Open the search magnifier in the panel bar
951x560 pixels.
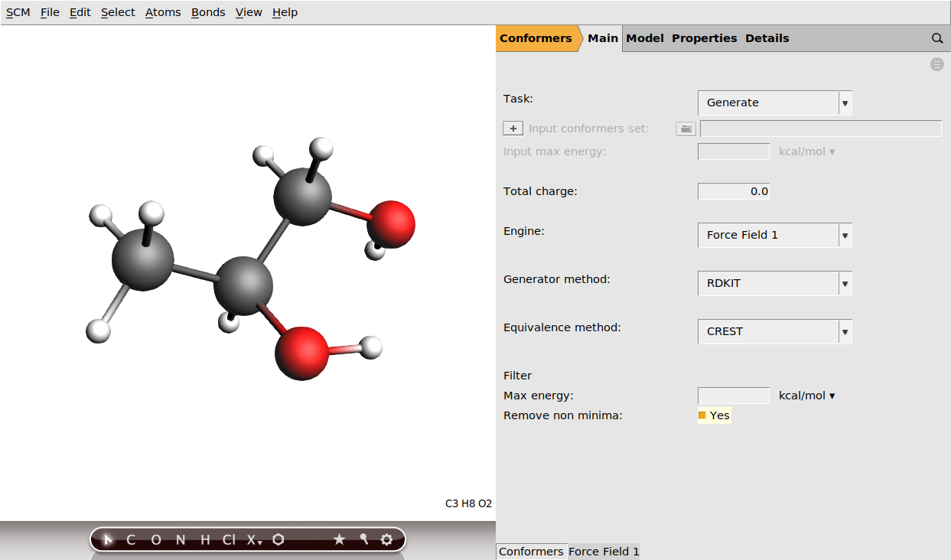[x=937, y=38]
